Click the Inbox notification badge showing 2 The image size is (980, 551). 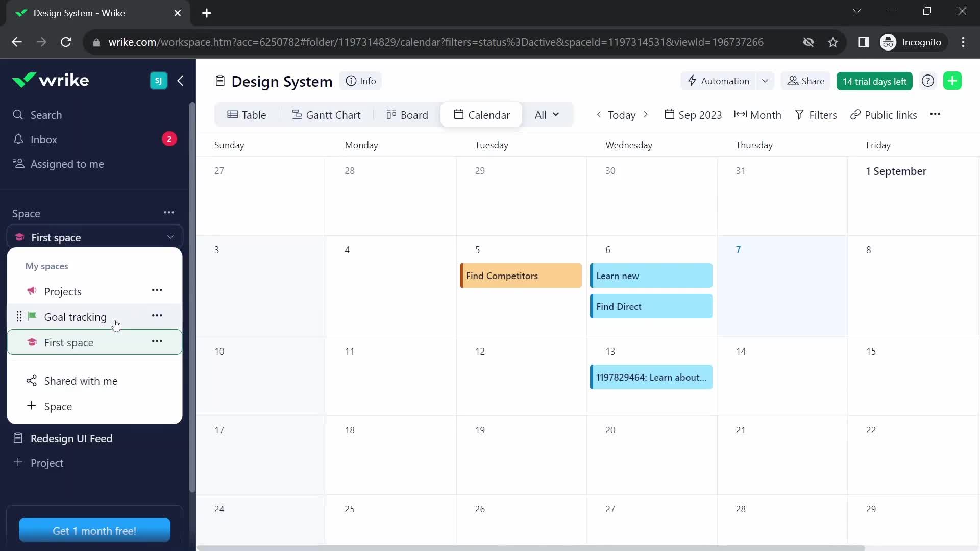(169, 139)
